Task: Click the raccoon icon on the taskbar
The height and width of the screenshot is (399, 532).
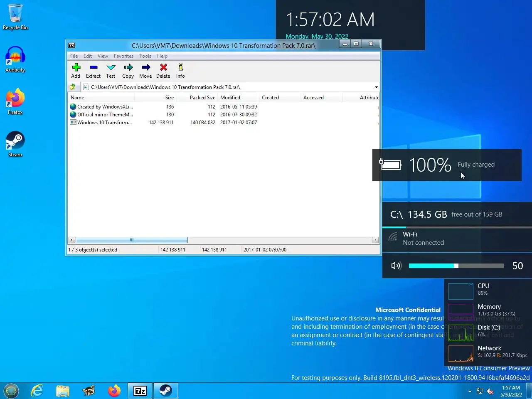Action: point(89,391)
